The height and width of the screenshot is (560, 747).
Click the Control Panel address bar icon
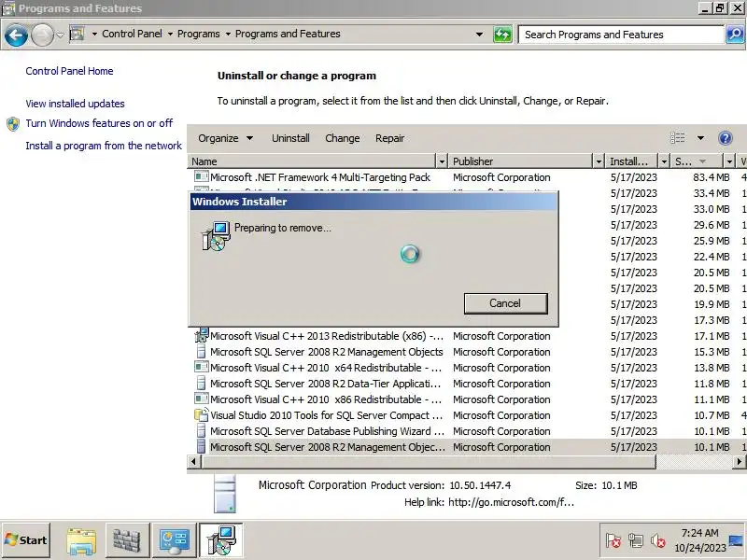point(78,34)
